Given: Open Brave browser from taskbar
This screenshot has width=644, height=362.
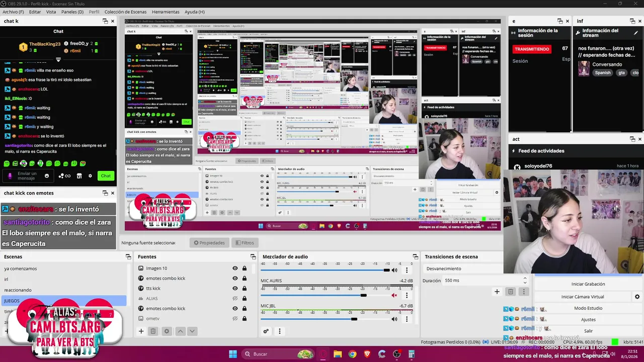Looking at the screenshot, I should [367, 354].
